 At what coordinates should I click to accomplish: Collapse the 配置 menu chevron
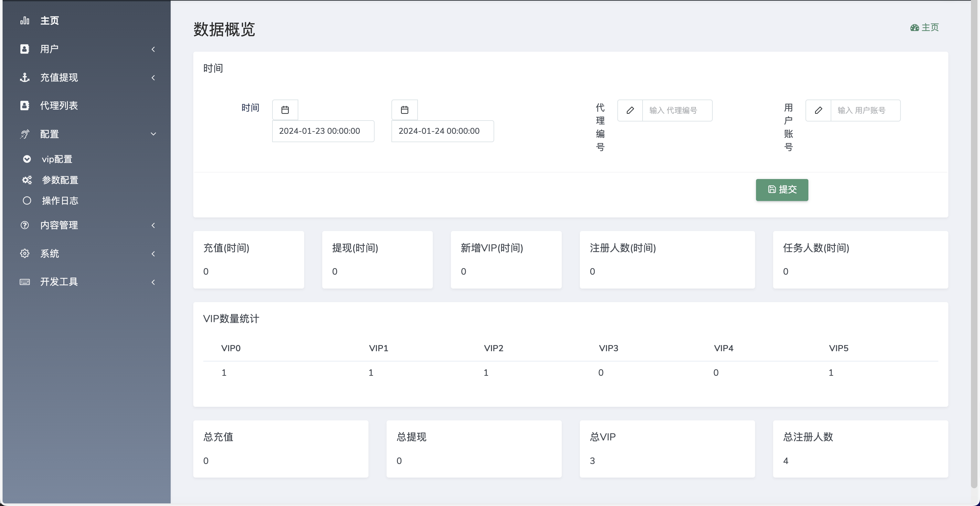[153, 134]
